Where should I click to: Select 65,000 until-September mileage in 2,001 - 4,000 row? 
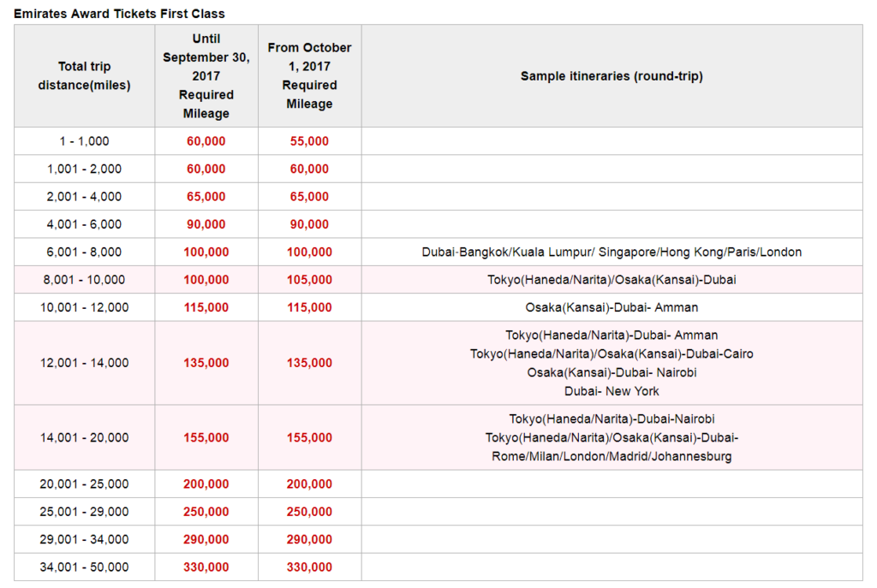pyautogui.click(x=206, y=197)
